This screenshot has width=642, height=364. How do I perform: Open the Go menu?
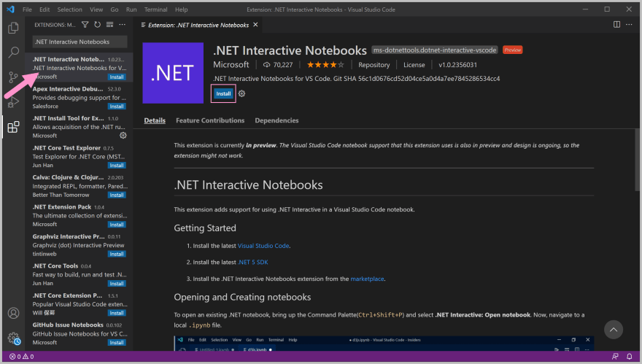click(115, 9)
